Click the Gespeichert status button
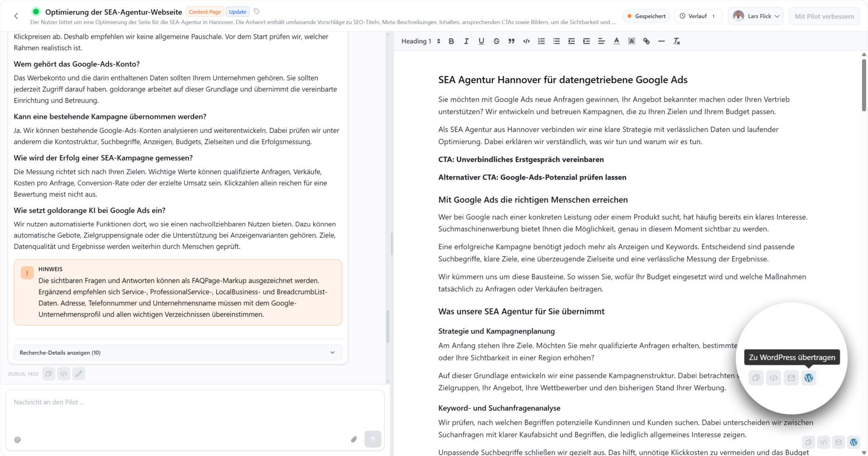Viewport: 868px width, 456px height. (x=646, y=16)
